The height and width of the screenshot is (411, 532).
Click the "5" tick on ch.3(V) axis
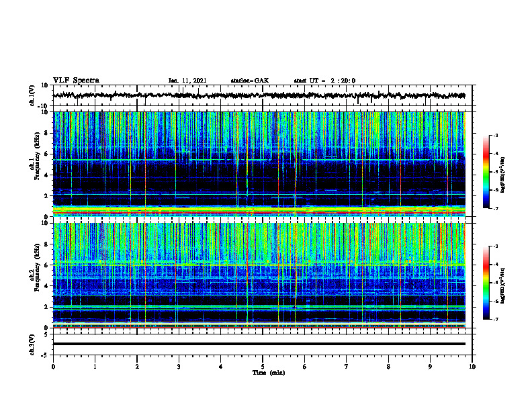[x=46, y=334]
